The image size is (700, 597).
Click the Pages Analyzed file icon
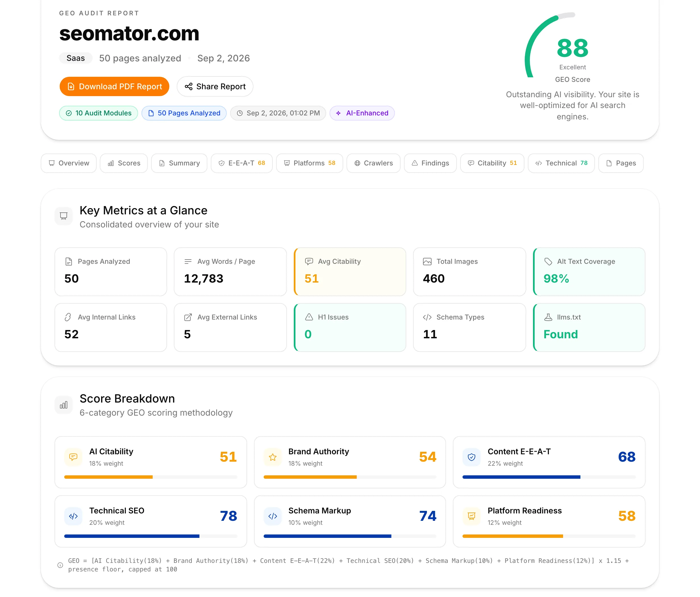[x=68, y=261]
